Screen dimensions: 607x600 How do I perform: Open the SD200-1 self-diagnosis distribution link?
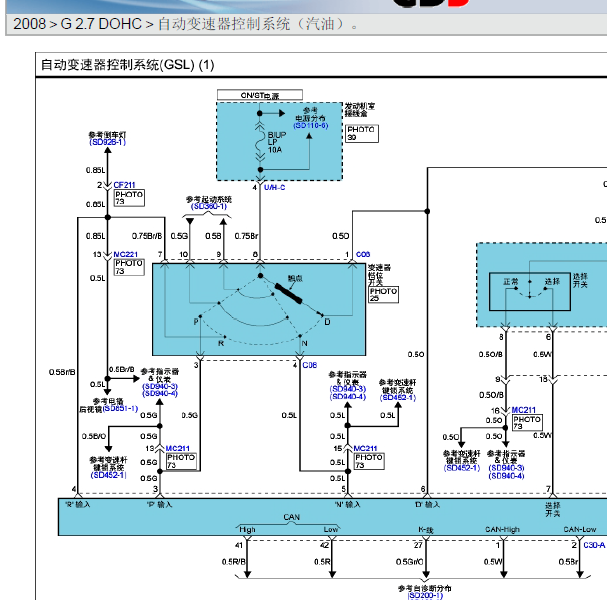[425, 595]
